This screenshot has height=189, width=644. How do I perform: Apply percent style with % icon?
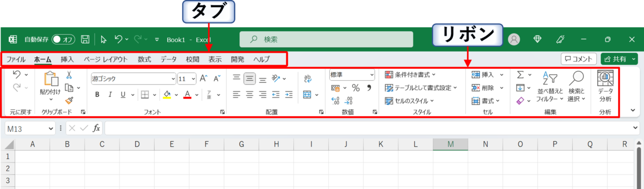tap(356, 88)
